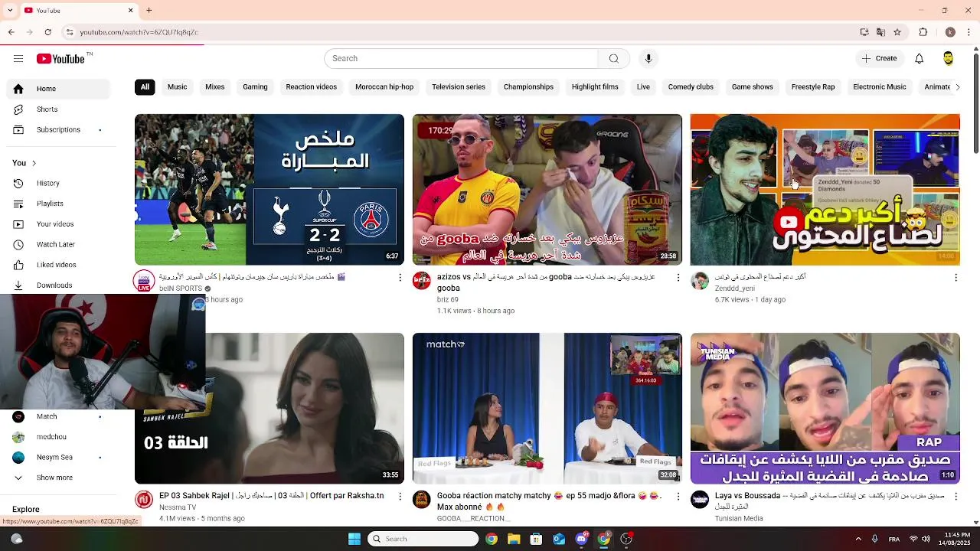Open Watch Later list
The height and width of the screenshot is (551, 980).
[58, 245]
